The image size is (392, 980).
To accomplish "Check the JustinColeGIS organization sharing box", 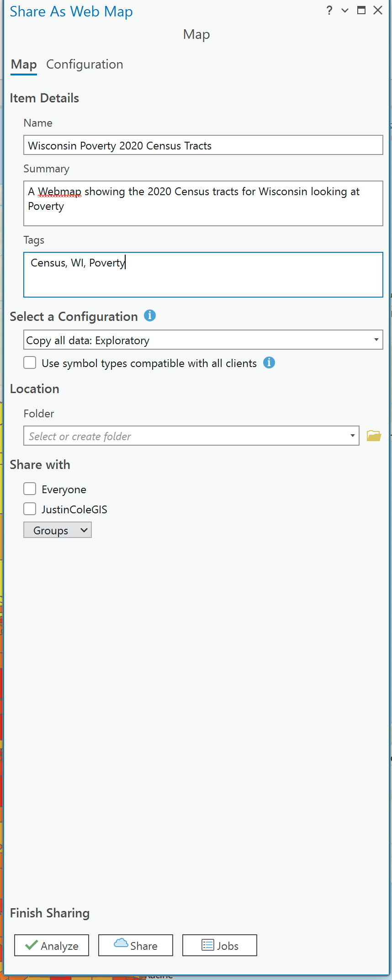I will [30, 509].
